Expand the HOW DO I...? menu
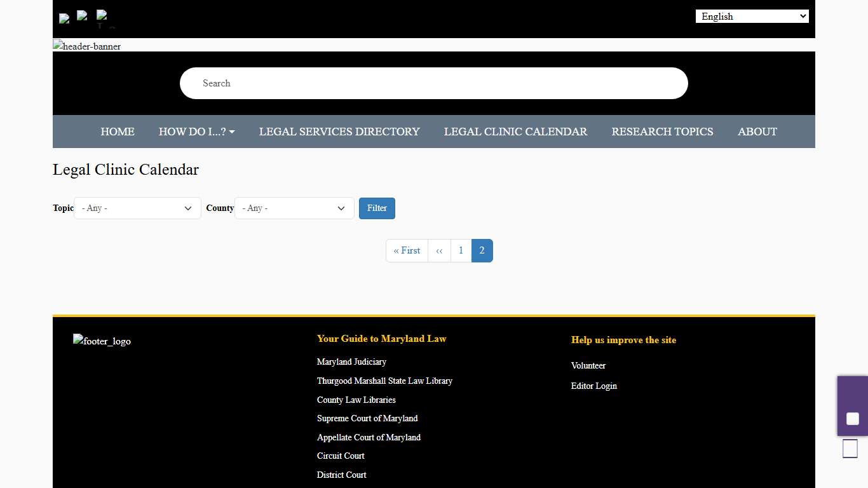This screenshot has width=868, height=488. (197, 132)
